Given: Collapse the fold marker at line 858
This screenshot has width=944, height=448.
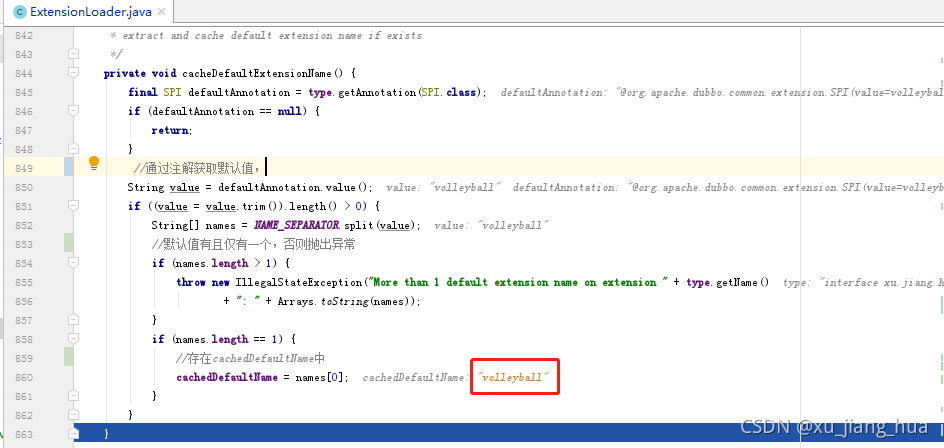Looking at the screenshot, I should [x=73, y=339].
